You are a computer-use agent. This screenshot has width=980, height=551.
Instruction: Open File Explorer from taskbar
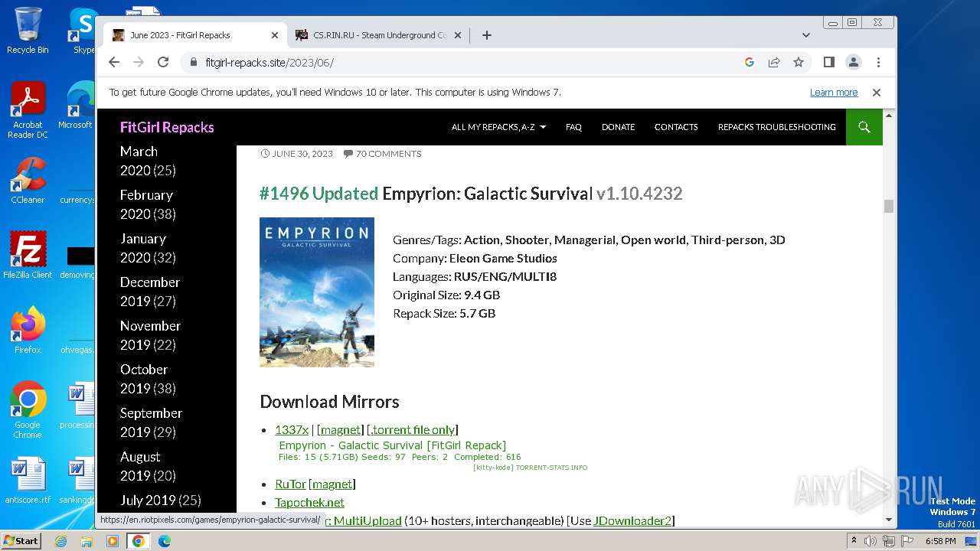[x=87, y=541]
